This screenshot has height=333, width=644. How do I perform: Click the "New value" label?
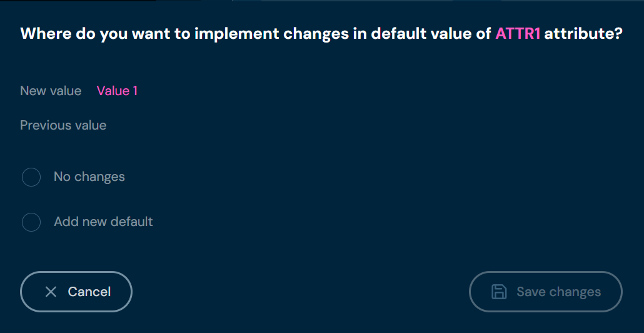coord(51,91)
